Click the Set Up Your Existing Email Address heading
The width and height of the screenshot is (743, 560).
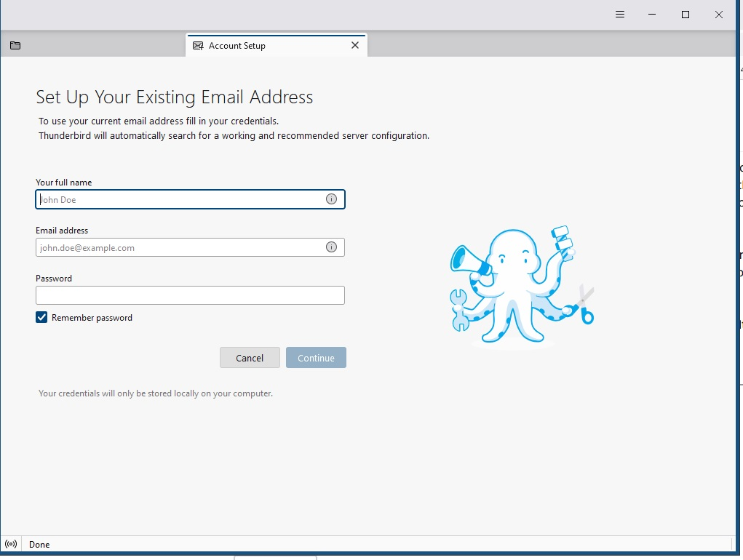(x=175, y=97)
